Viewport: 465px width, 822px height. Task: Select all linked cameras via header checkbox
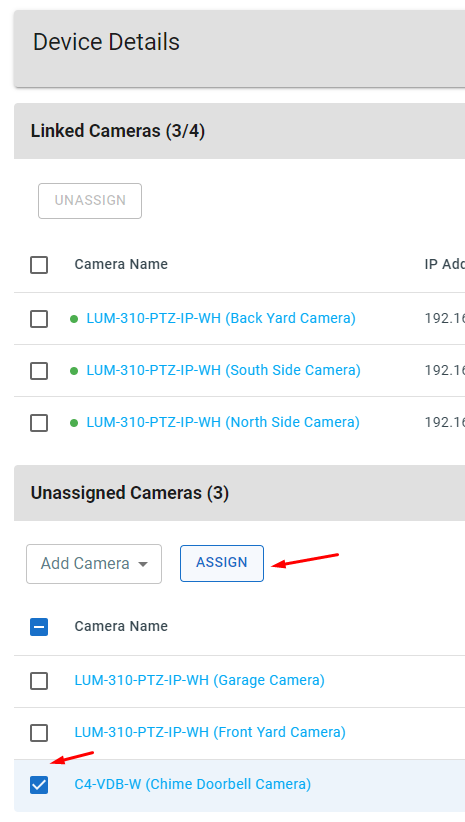click(39, 265)
